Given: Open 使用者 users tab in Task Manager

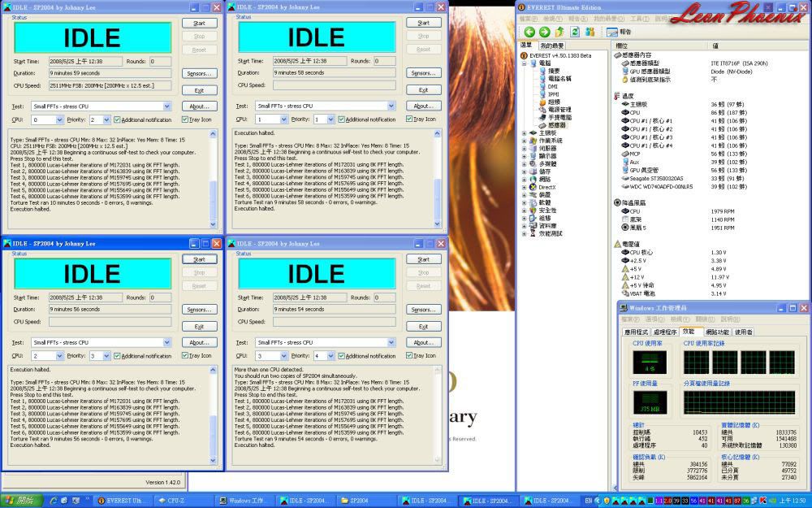Looking at the screenshot, I should pyautogui.click(x=743, y=332).
